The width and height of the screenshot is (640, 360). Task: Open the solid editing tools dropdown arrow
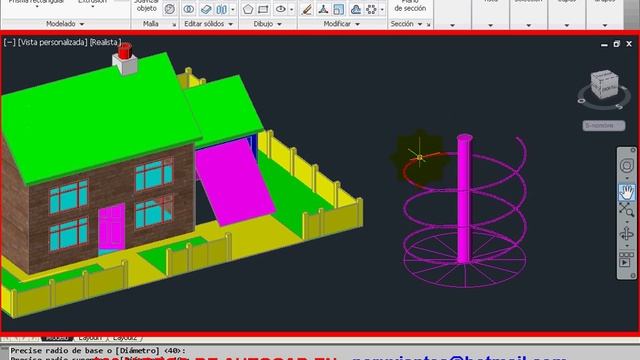coord(233,9)
